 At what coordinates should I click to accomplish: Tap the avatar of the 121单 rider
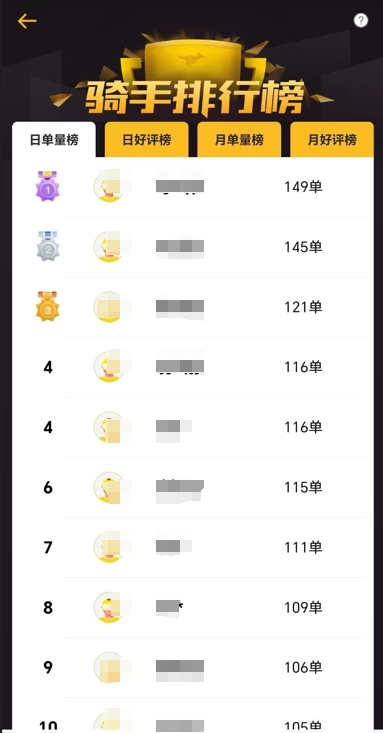109,307
